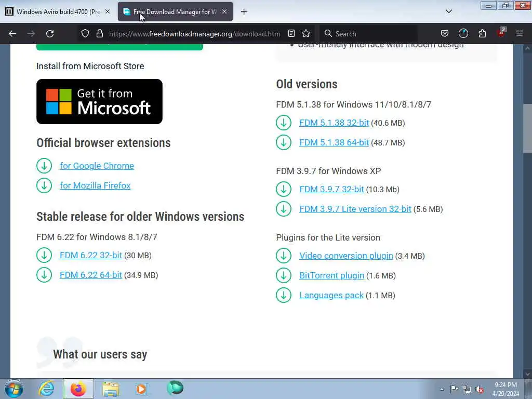Download FDM 5.1.38 32-bit link
532x399 pixels.
click(334, 123)
